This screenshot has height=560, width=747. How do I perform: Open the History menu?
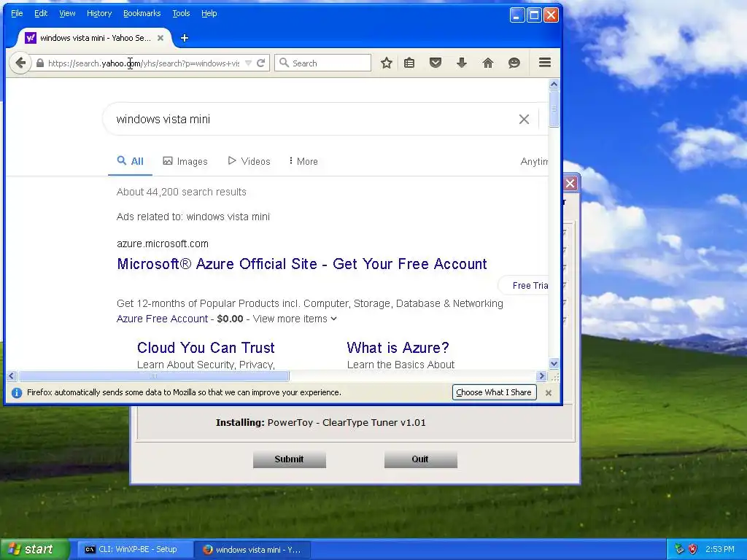99,13
